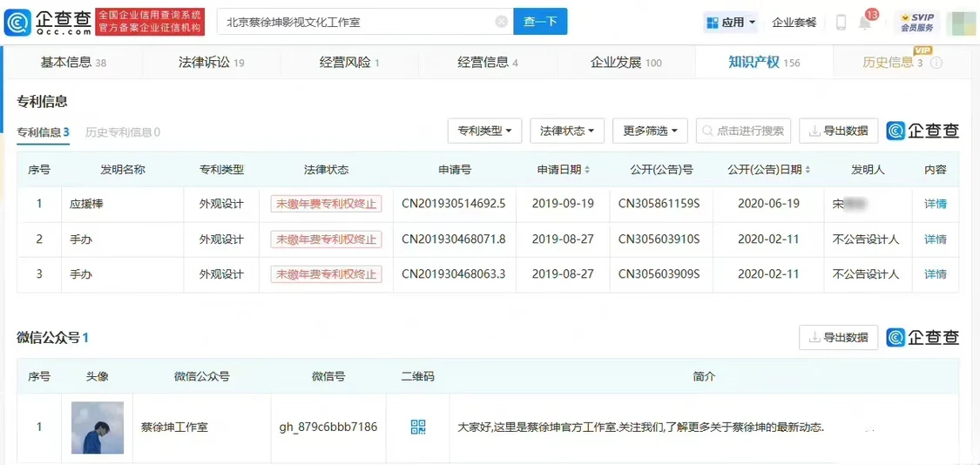Image resolution: width=980 pixels, height=465 pixels.
Task: Click 未缴年费专利权终止 status for 应援棒
Action: tap(327, 204)
